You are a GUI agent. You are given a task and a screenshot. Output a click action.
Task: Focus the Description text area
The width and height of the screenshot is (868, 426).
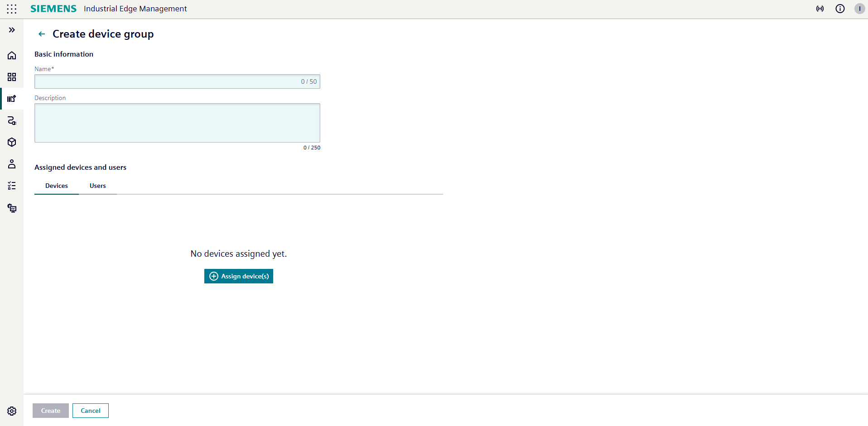177,123
